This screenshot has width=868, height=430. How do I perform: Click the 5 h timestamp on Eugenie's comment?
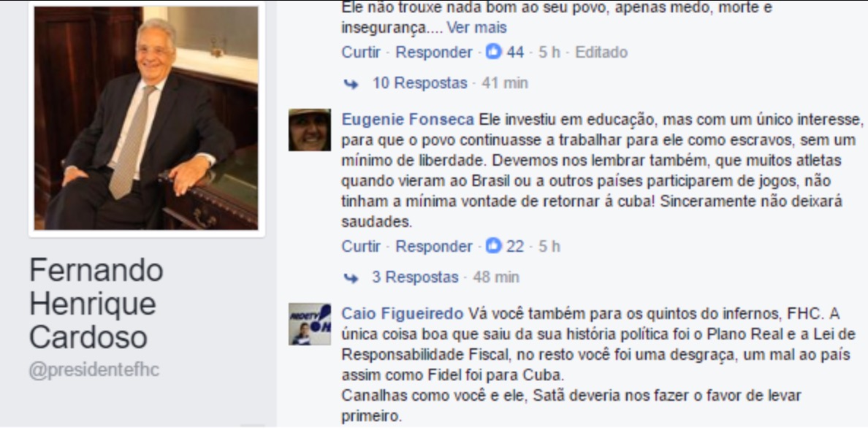pos(549,246)
